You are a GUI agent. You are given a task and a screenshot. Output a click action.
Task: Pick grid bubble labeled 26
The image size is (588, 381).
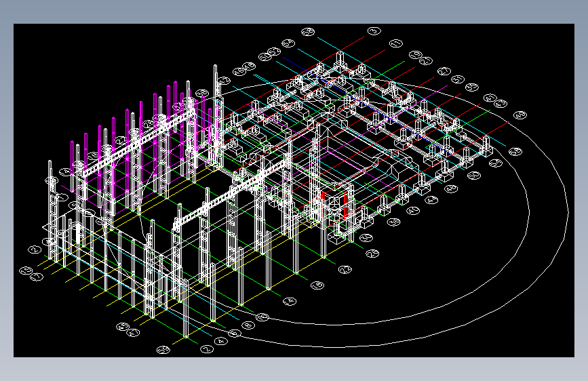[372, 254]
